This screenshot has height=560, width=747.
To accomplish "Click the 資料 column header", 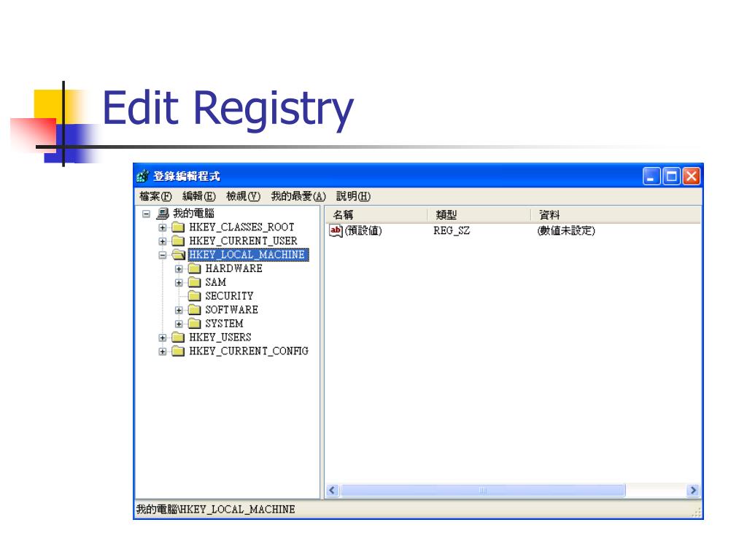I will point(616,215).
